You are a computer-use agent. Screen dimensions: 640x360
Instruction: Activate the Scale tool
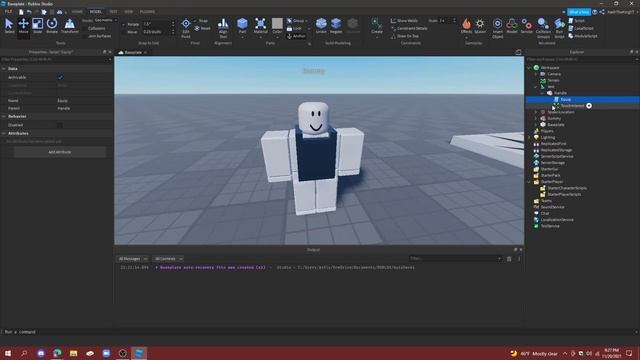tap(38, 26)
